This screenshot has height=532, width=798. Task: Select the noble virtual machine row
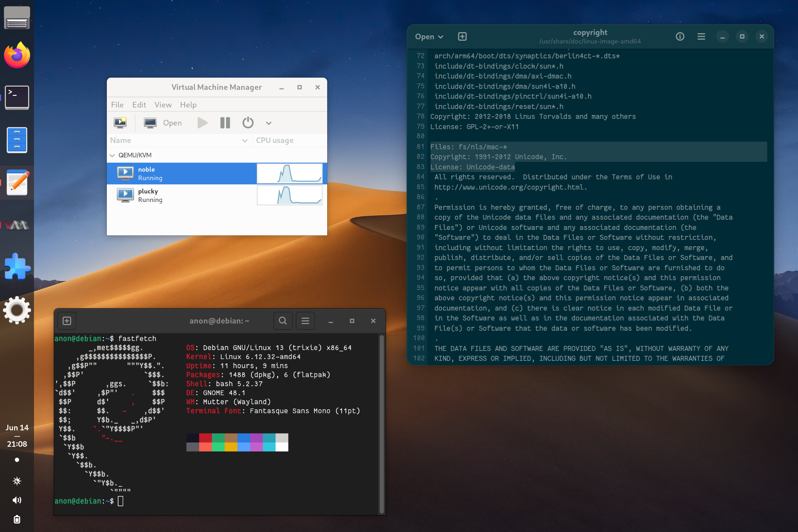pyautogui.click(x=217, y=174)
